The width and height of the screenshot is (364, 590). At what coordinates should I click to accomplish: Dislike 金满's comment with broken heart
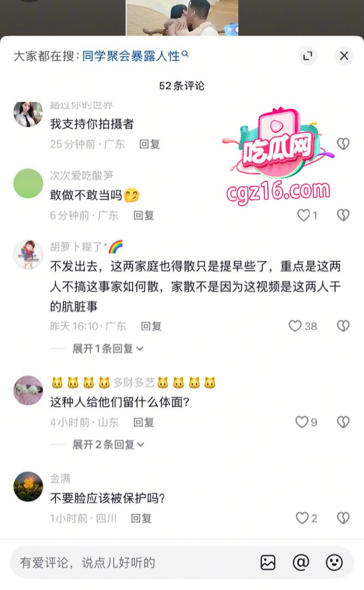point(343,518)
